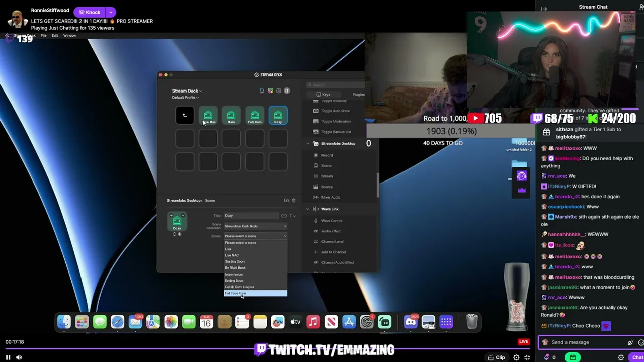Image resolution: width=644 pixels, height=362 pixels.
Task: Select the second key state radio button
Action: (180, 234)
